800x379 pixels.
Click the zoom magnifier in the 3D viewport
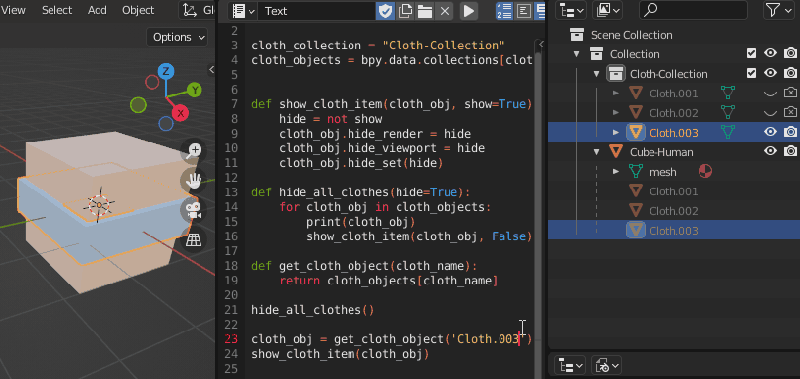(194, 150)
